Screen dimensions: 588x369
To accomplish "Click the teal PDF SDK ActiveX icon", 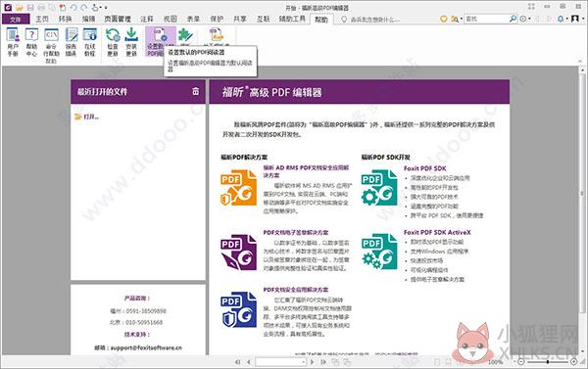I will pyautogui.click(x=379, y=252).
